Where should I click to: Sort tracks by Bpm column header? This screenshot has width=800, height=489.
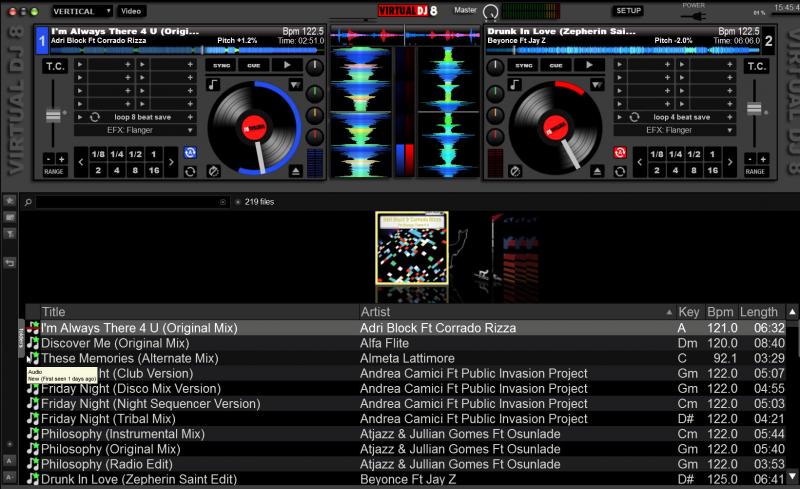pos(720,312)
